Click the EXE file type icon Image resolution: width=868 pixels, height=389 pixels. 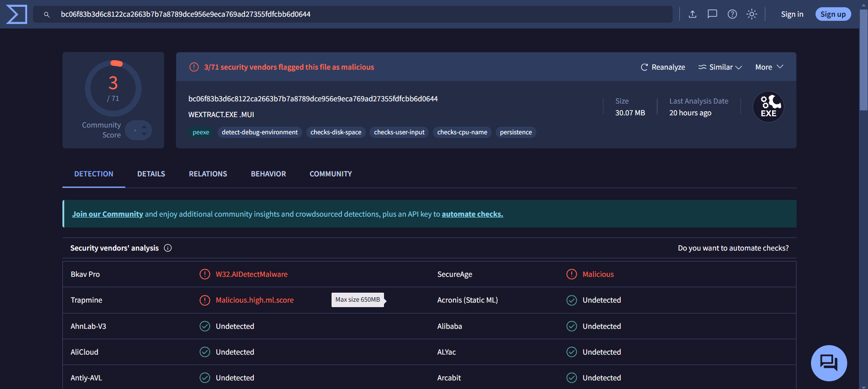pyautogui.click(x=768, y=107)
